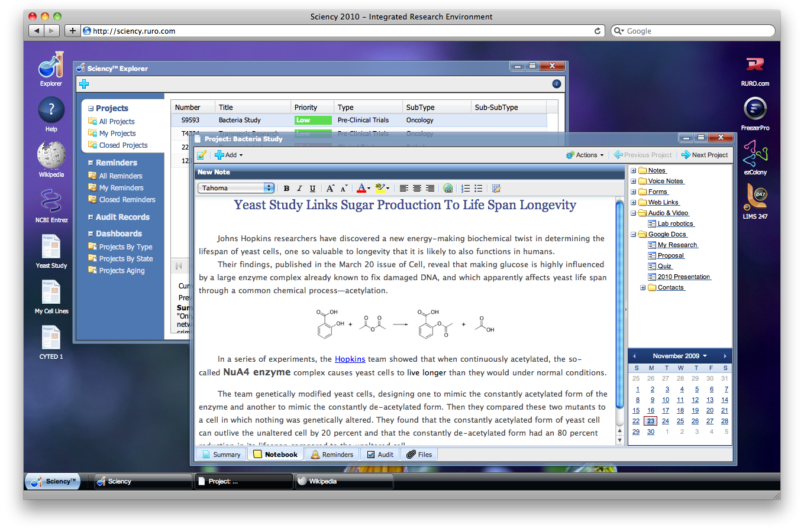Open the Files tab
The height and width of the screenshot is (532, 804).
pos(419,455)
